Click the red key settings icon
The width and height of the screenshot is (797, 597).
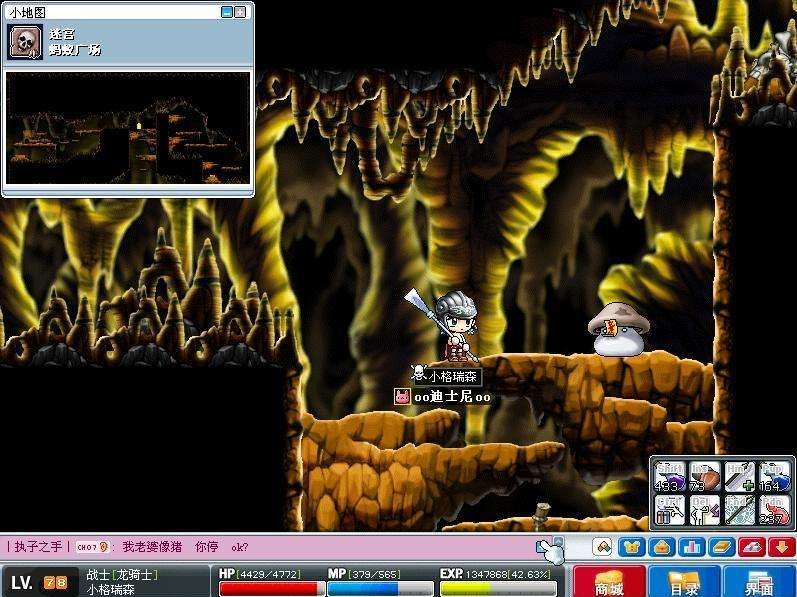click(752, 548)
